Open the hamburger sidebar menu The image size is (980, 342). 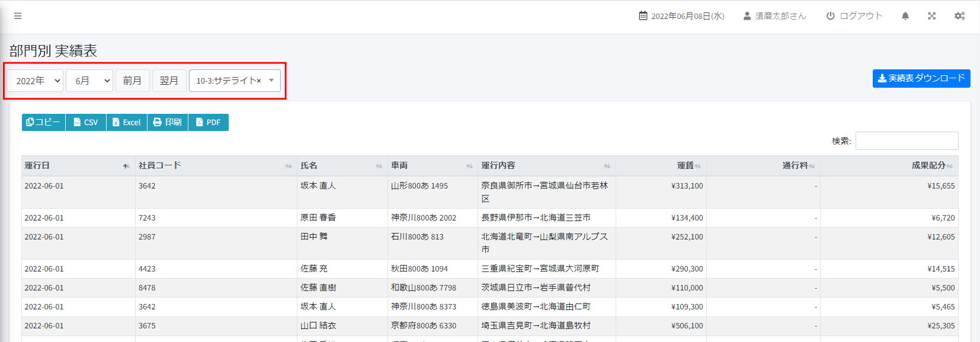pyautogui.click(x=18, y=16)
